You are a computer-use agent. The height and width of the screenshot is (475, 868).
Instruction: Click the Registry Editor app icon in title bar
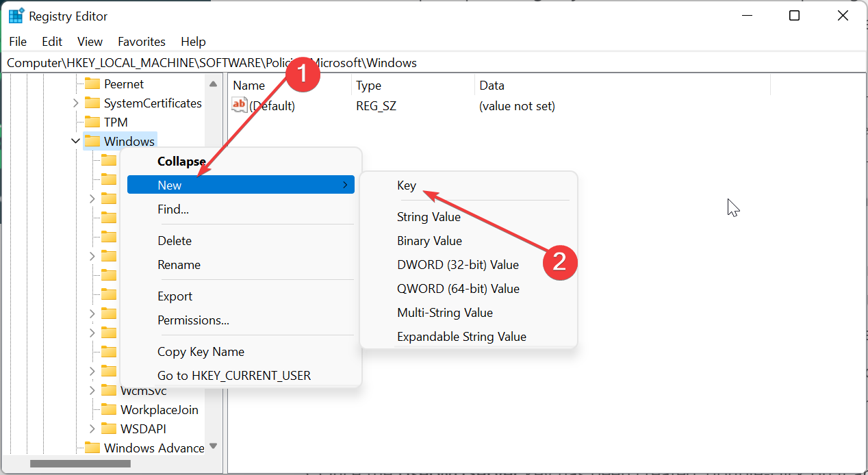pos(16,16)
